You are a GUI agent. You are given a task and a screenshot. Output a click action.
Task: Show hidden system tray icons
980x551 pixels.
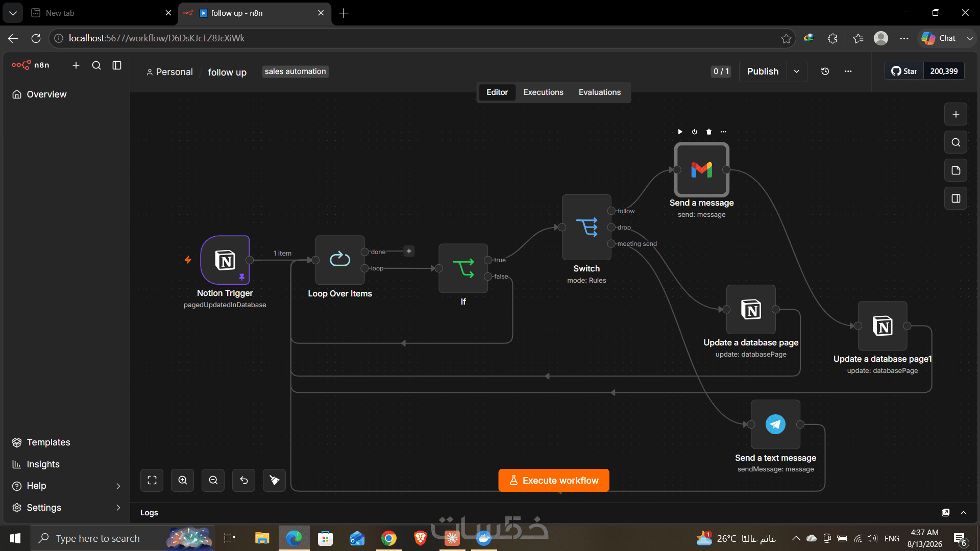coord(796,538)
